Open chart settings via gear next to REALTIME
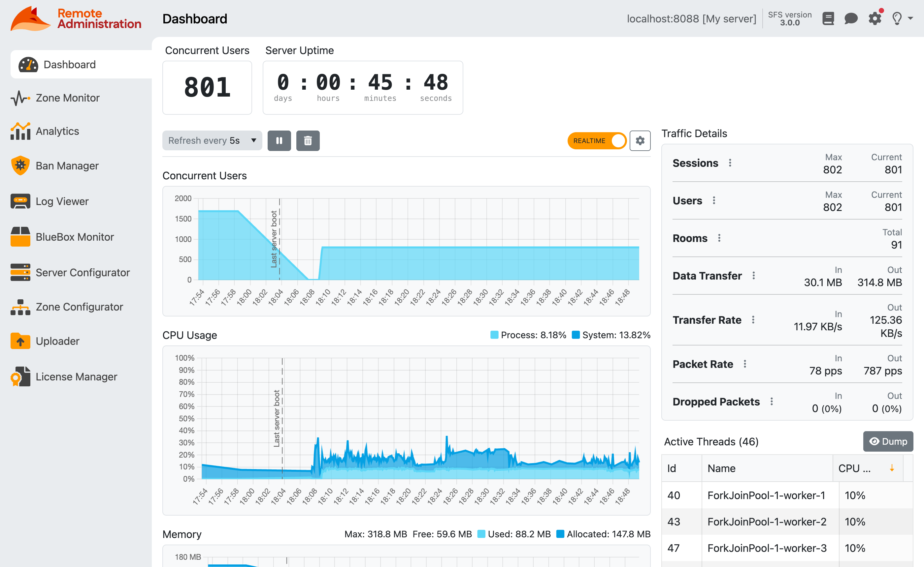 pos(640,141)
